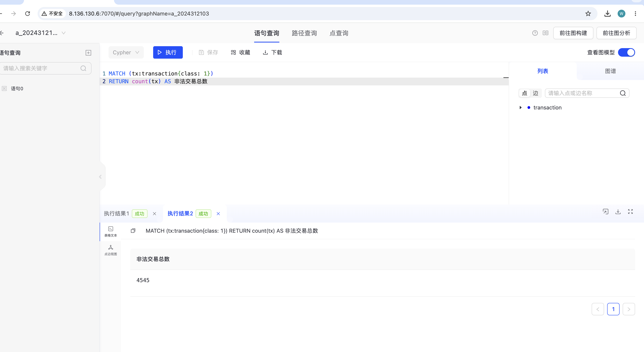Screen dimensions: 644x352
Task: Click the 下载 download button in the toolbar
Action: 272,53
